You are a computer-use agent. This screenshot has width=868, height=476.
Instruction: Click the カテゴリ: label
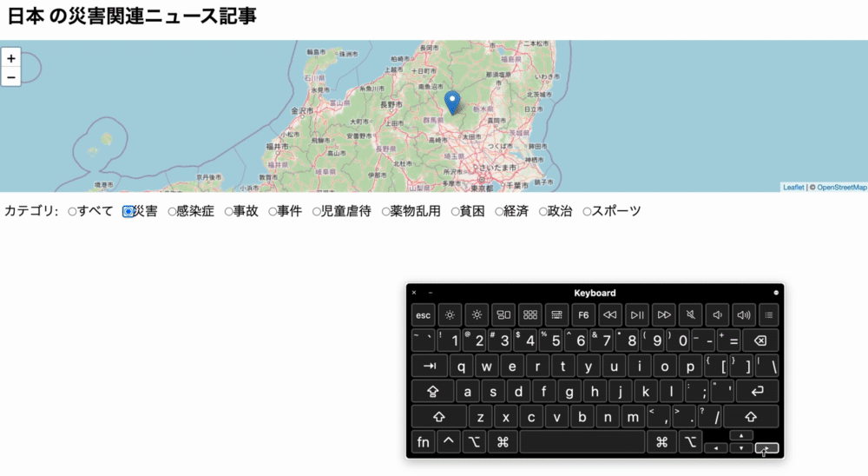pyautogui.click(x=31, y=211)
